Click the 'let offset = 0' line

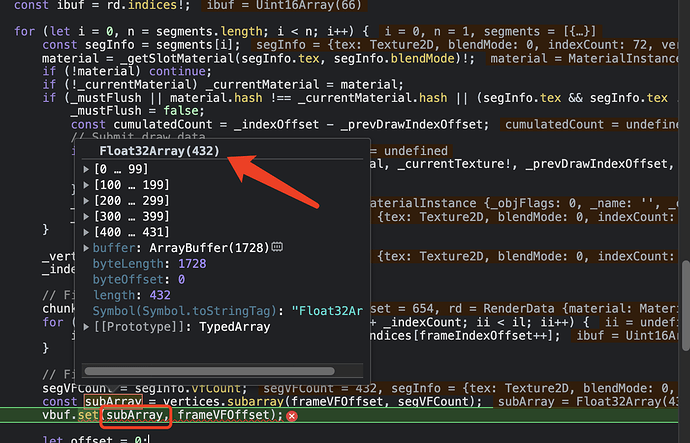(x=96, y=439)
